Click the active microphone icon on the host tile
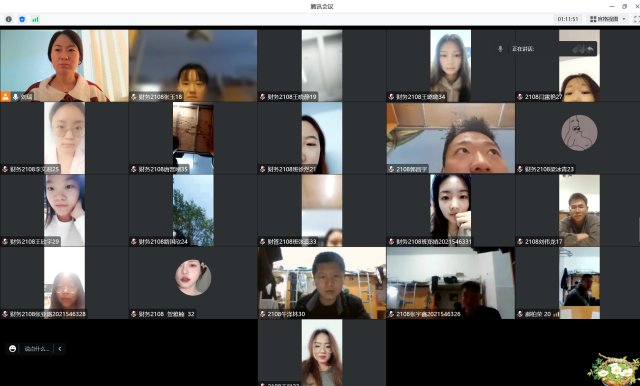The image size is (640, 386). click(16, 97)
